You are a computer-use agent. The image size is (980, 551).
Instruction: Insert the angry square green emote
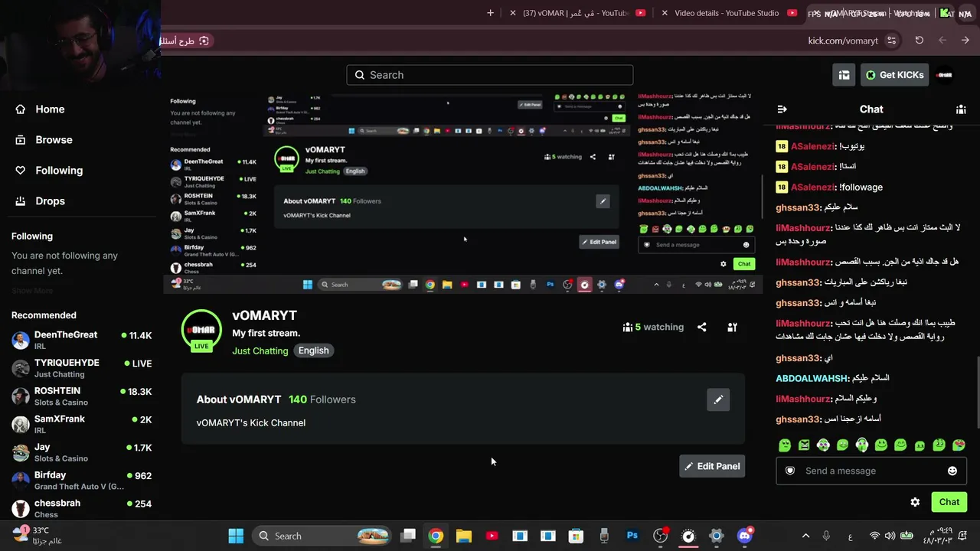pos(804,445)
